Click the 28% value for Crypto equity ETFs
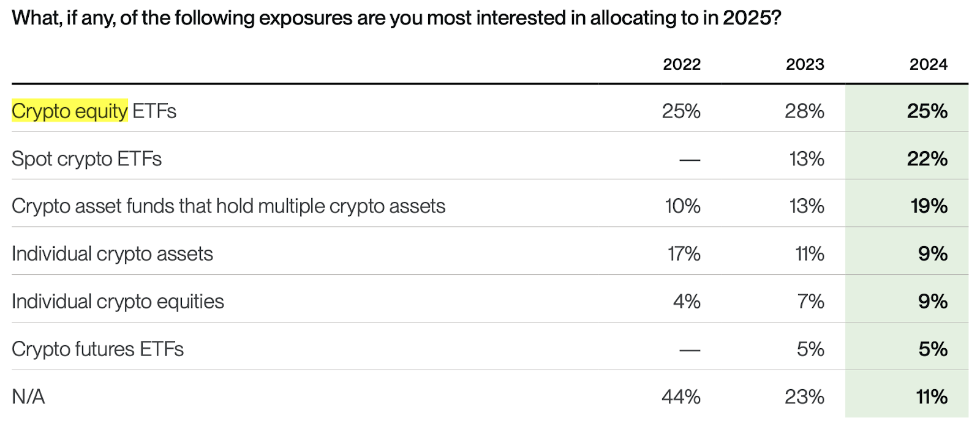The height and width of the screenshot is (432, 980). pyautogui.click(x=804, y=111)
